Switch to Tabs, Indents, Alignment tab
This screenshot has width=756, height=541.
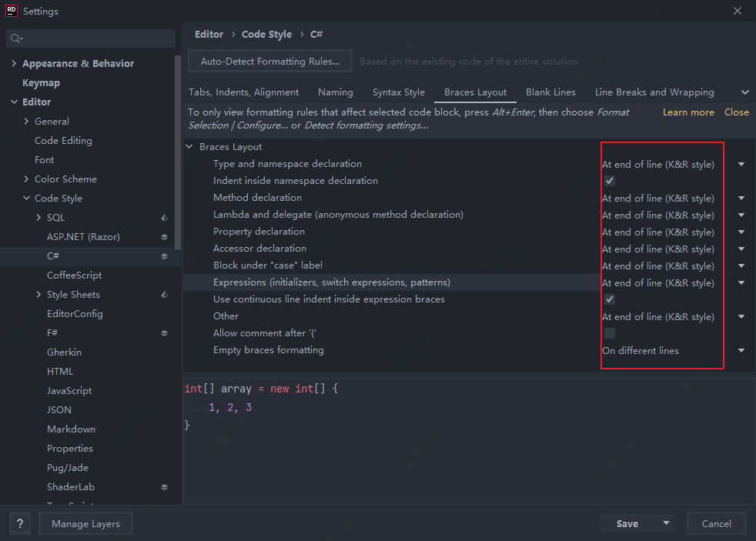[x=243, y=92]
